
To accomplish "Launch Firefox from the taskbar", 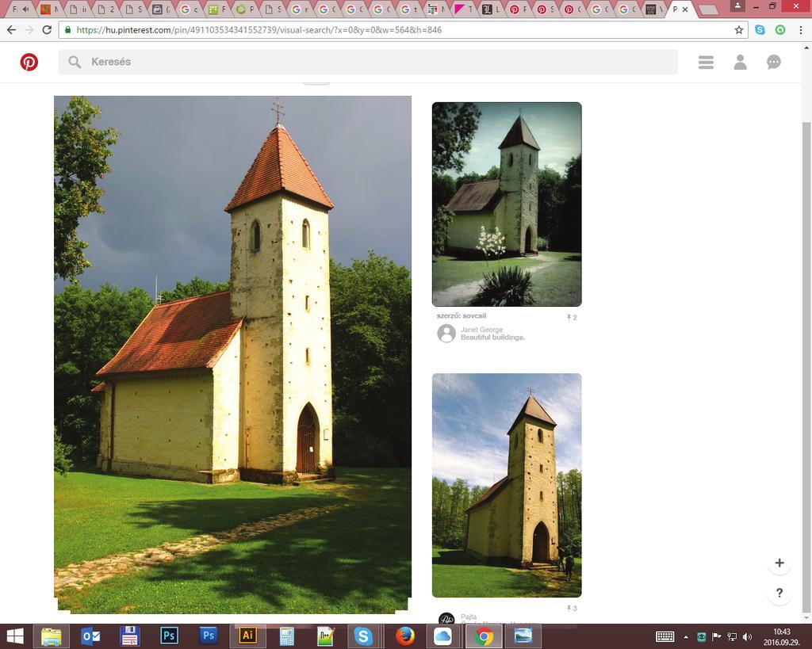I will [405, 636].
